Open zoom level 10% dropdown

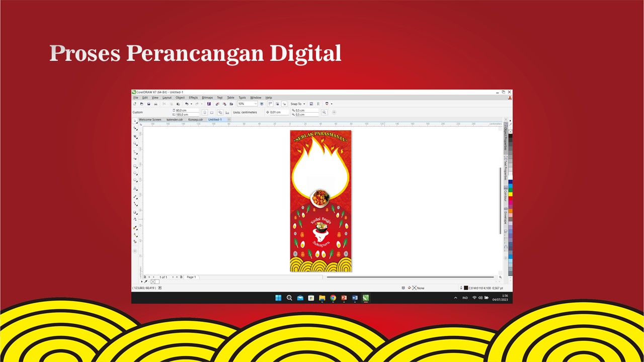(x=256, y=104)
